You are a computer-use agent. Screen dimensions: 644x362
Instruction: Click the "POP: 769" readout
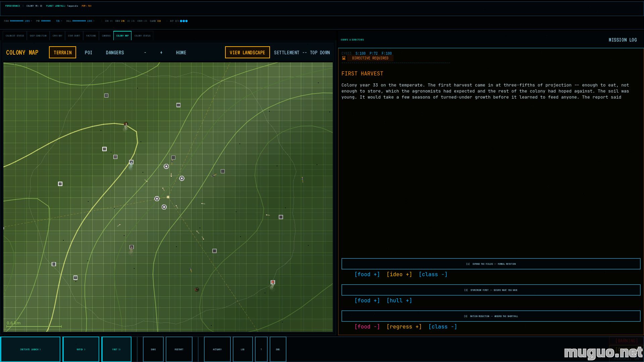click(87, 6)
